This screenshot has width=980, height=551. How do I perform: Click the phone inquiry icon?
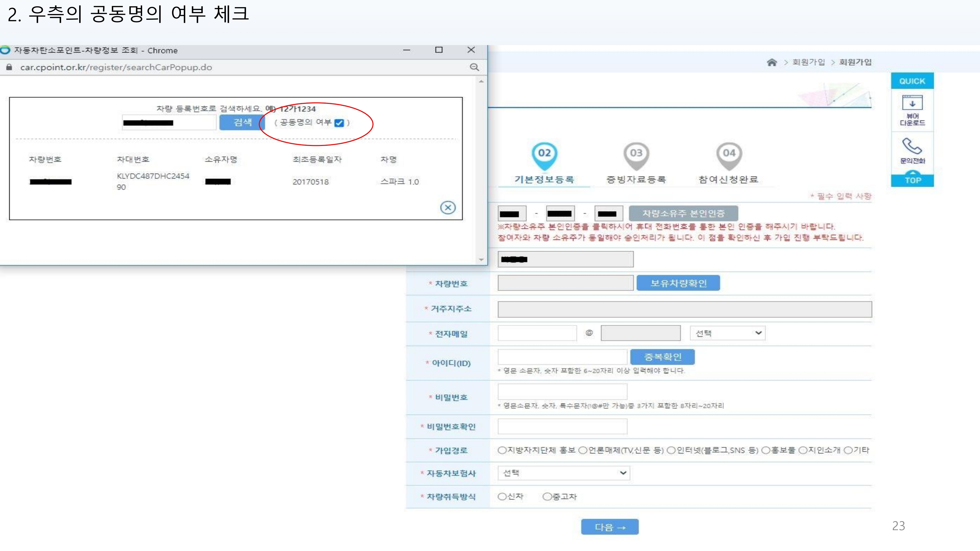point(912,146)
